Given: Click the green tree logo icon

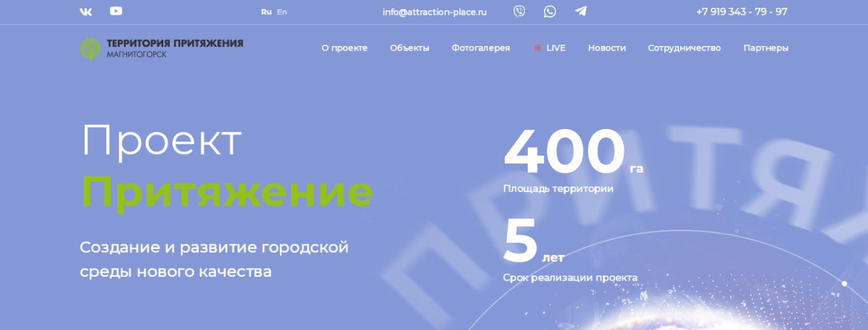Looking at the screenshot, I should coord(91,48).
